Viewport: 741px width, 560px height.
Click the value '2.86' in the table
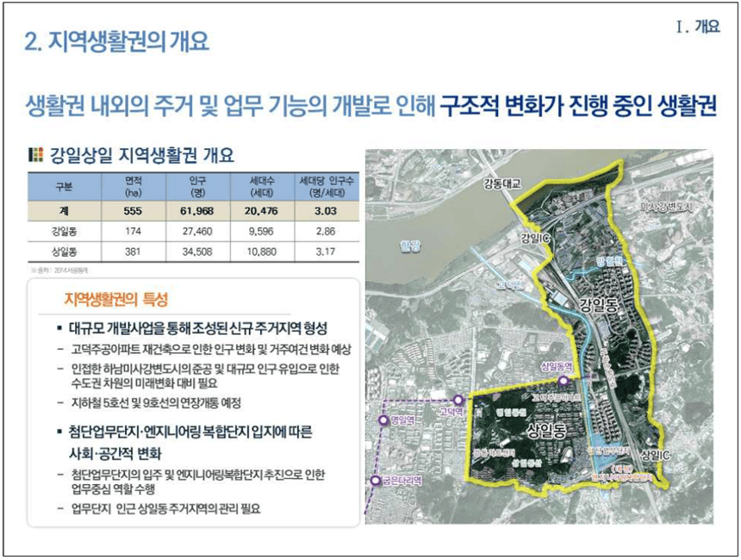(x=326, y=232)
